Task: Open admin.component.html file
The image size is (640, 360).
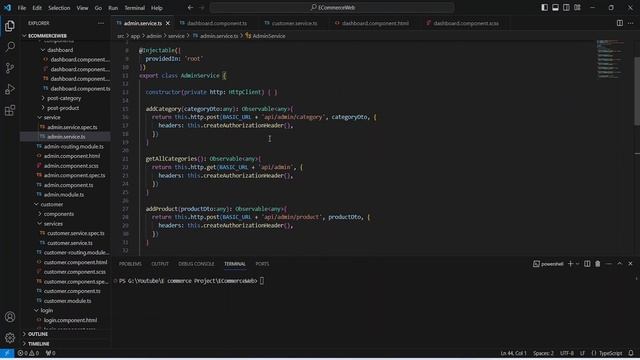Action: (72, 156)
